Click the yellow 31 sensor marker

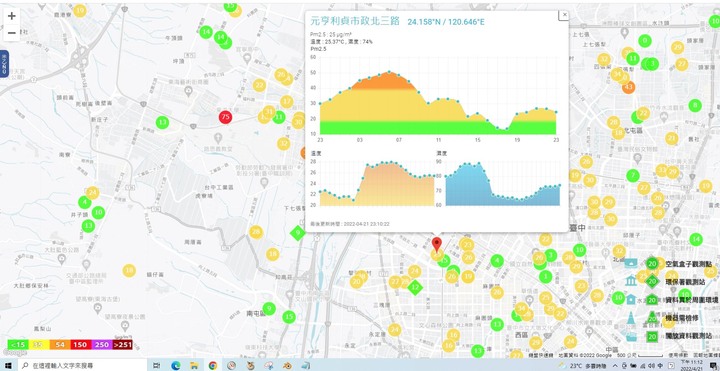pyautogui.click(x=269, y=112)
